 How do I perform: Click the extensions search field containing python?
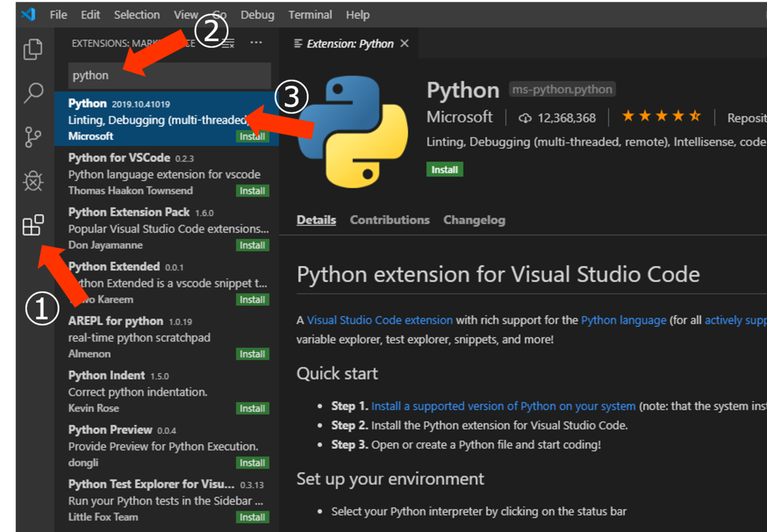(170, 75)
